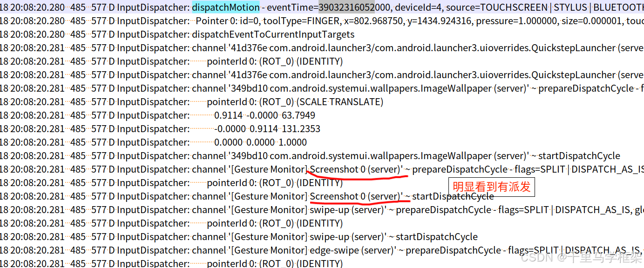Click the value 0.9114 in the 63.7949 row
This screenshot has height=268, width=644.
coord(229,115)
